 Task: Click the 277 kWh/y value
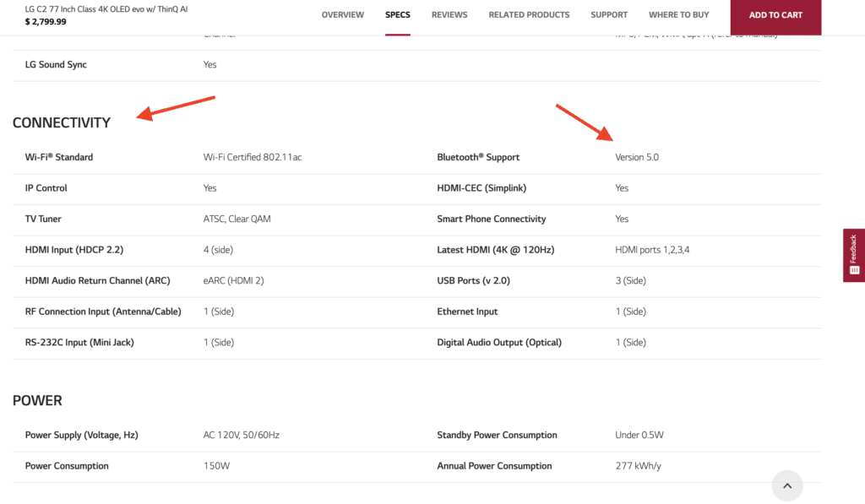pos(639,466)
